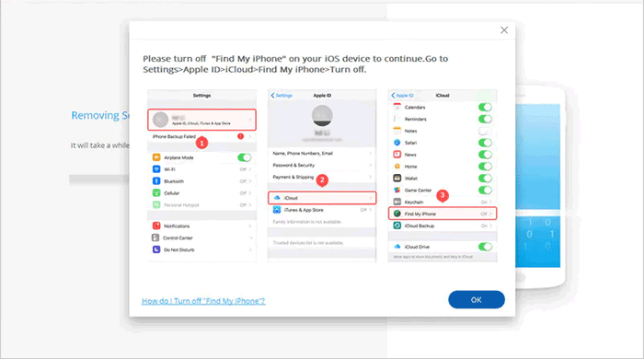
Task: Select the Personal Hotspot row
Action: pyautogui.click(x=201, y=205)
